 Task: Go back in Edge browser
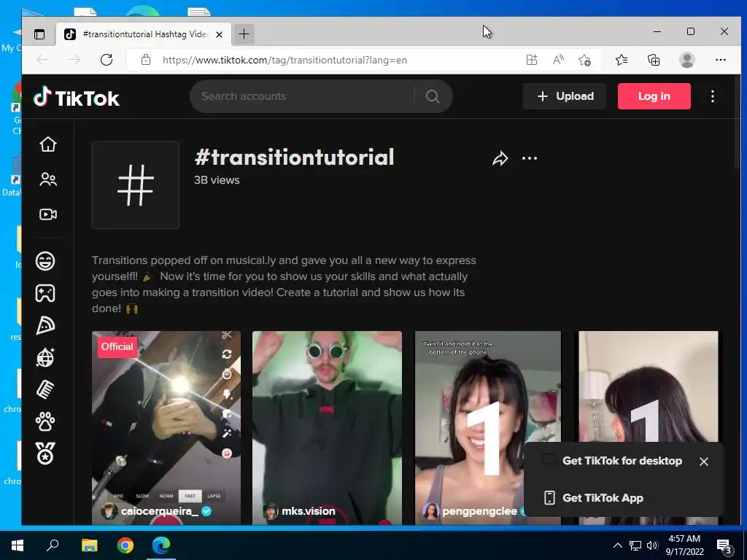point(42,60)
